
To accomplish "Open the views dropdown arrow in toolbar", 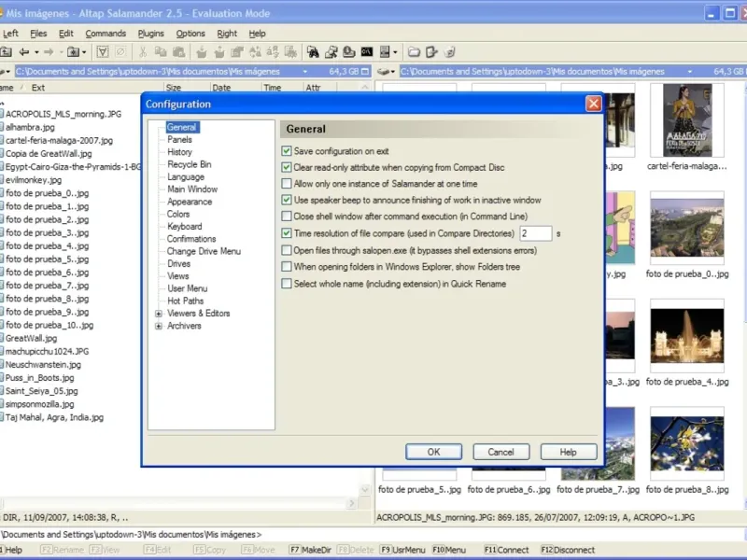I will click(x=396, y=52).
